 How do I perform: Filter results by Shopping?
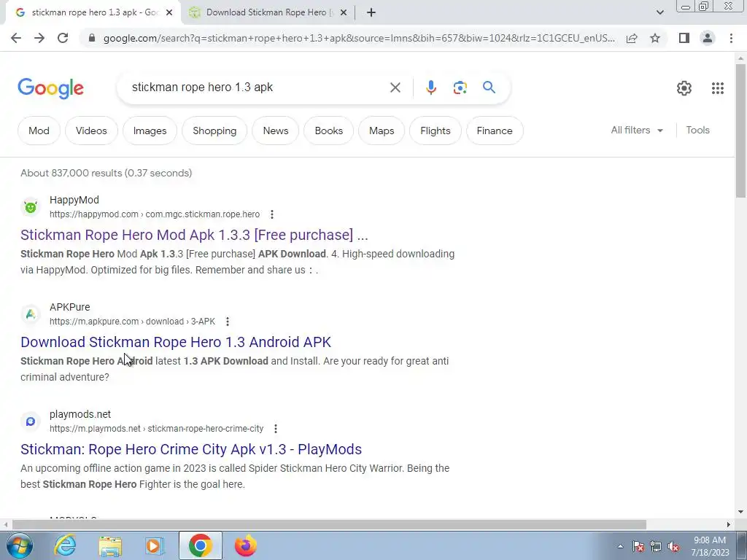pyautogui.click(x=214, y=131)
